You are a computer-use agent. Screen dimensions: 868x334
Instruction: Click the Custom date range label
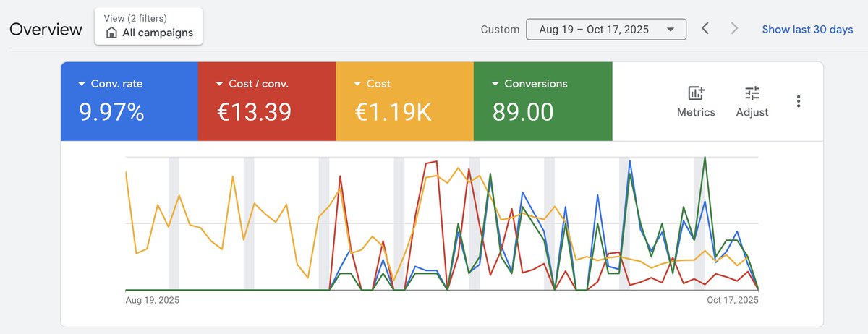pyautogui.click(x=500, y=30)
